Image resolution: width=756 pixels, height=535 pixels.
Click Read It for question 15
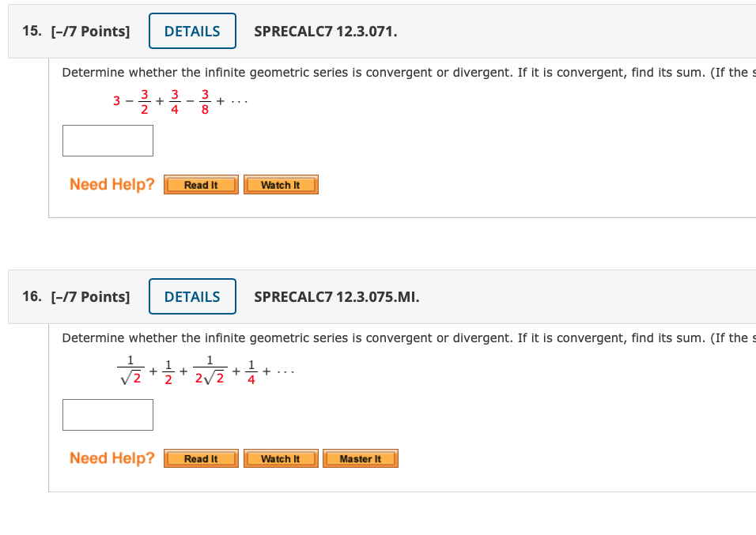200,184
